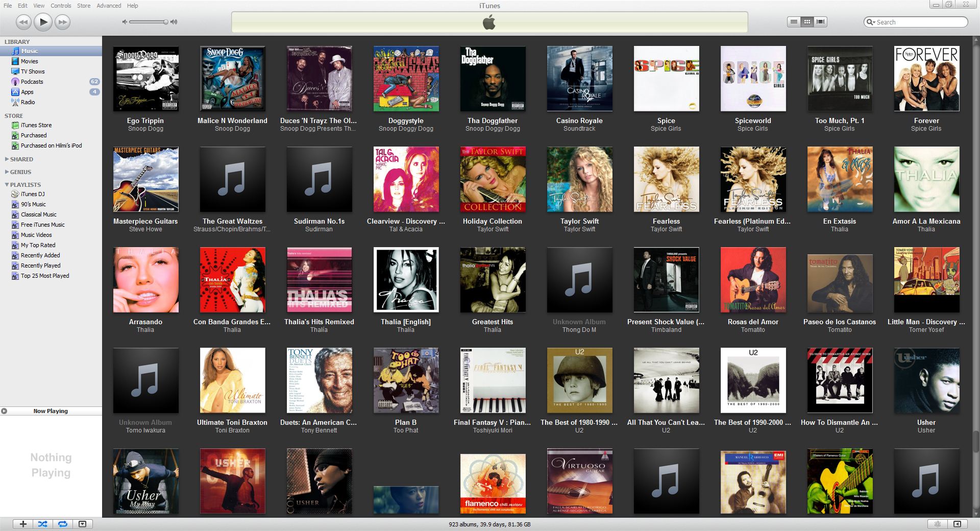Toggle shuffle mode
This screenshot has height=531, width=980.
click(43, 524)
